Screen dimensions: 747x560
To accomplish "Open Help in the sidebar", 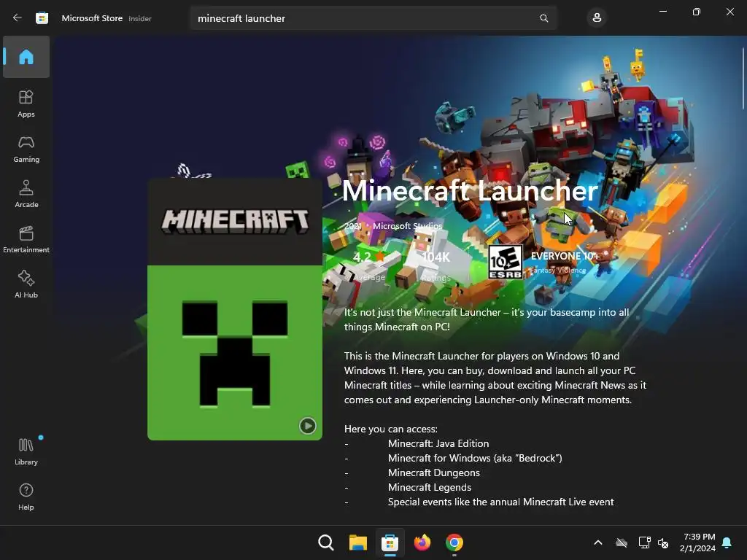I will (x=26, y=497).
